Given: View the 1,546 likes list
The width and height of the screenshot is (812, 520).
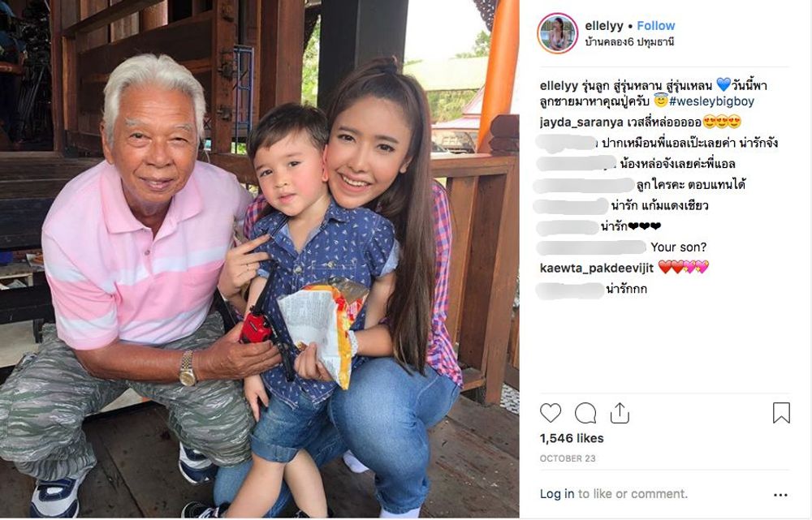Looking at the screenshot, I should point(572,438).
